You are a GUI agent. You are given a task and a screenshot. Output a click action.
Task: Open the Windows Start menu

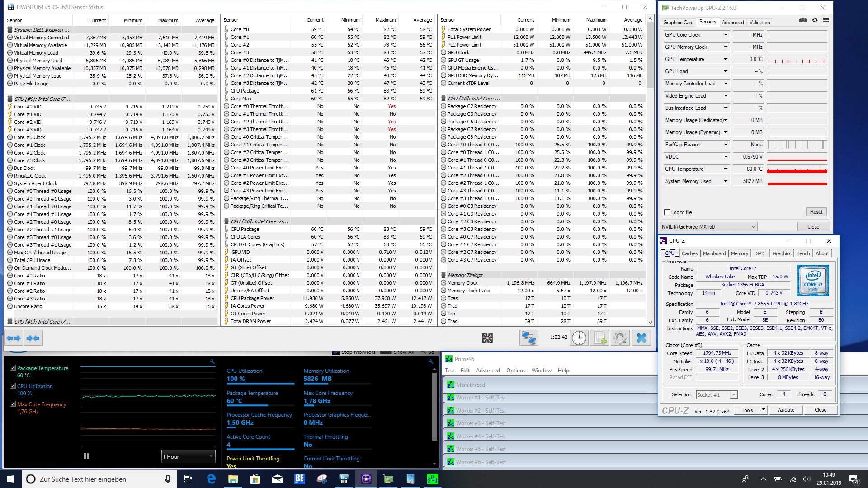11,479
